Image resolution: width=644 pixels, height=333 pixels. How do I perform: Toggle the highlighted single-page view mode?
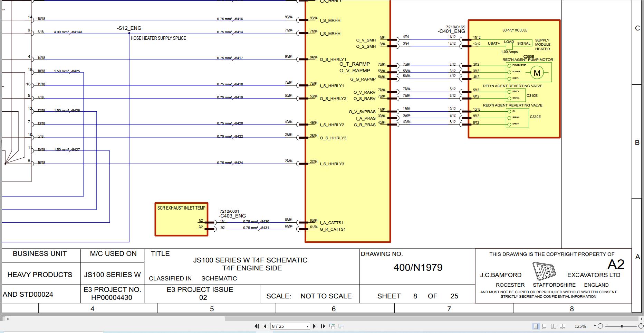536,326
